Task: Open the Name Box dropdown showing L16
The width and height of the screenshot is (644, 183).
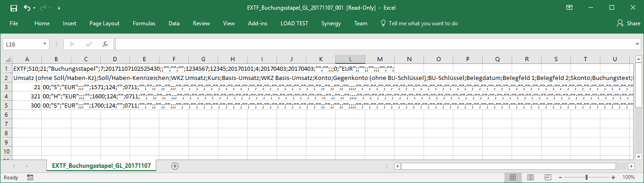Action: [45, 44]
